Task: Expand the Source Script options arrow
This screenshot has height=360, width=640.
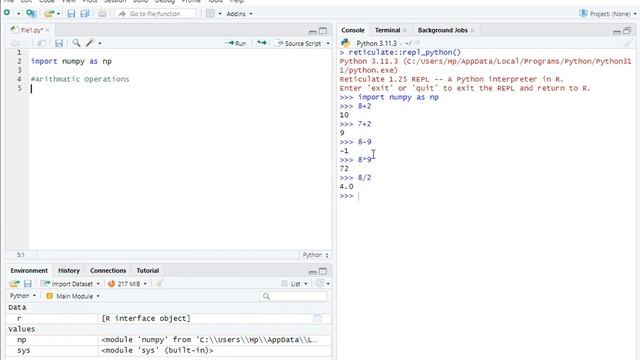Action: click(x=328, y=43)
